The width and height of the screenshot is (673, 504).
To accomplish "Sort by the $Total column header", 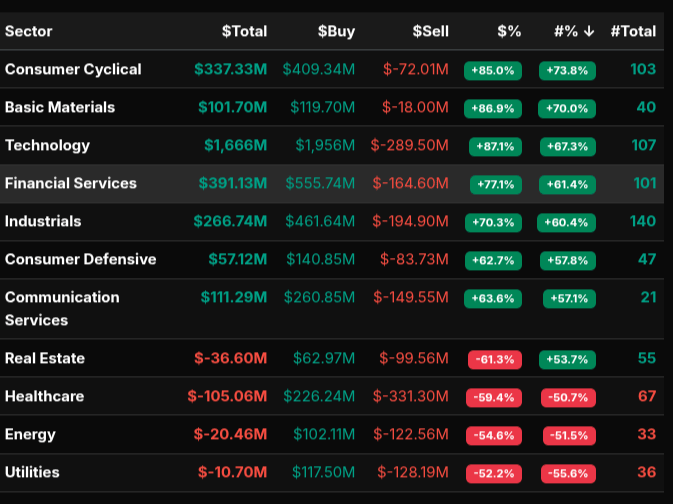I will 244,31.
